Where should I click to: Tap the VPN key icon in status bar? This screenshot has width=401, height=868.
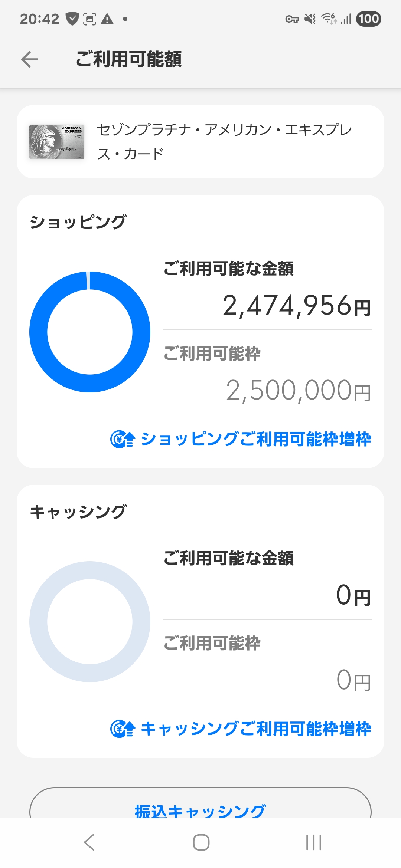tap(292, 19)
